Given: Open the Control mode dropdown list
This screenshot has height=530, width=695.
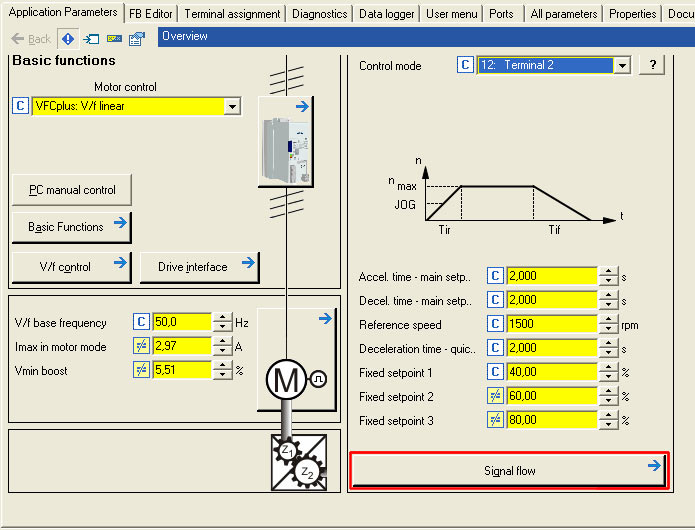Looking at the screenshot, I should click(622, 65).
